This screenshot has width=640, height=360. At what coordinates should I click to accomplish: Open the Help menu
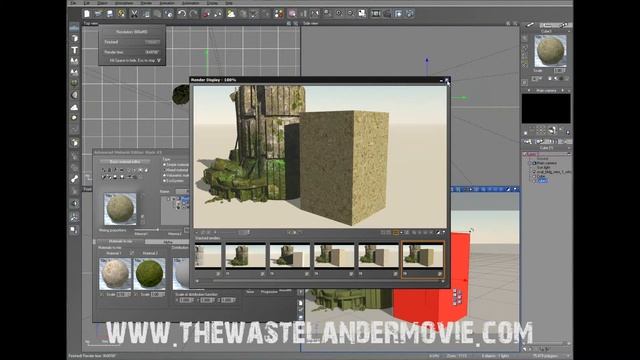[229, 3]
